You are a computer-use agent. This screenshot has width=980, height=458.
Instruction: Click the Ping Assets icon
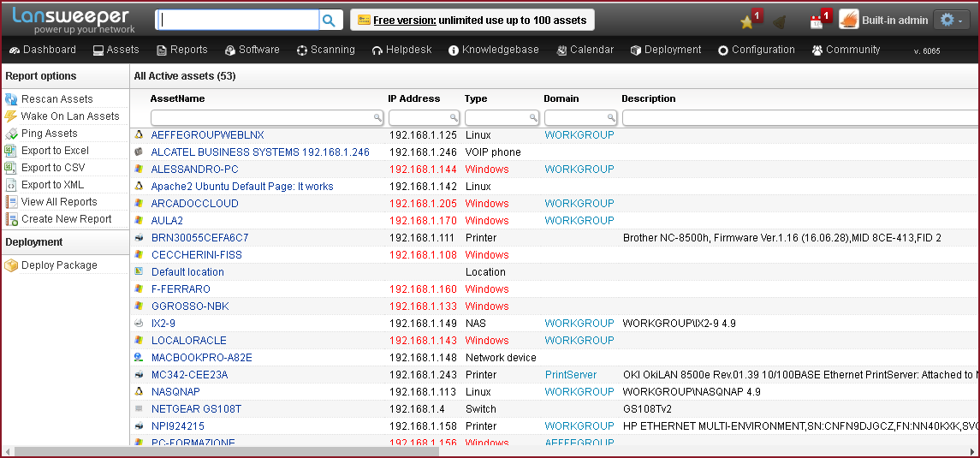coord(10,133)
